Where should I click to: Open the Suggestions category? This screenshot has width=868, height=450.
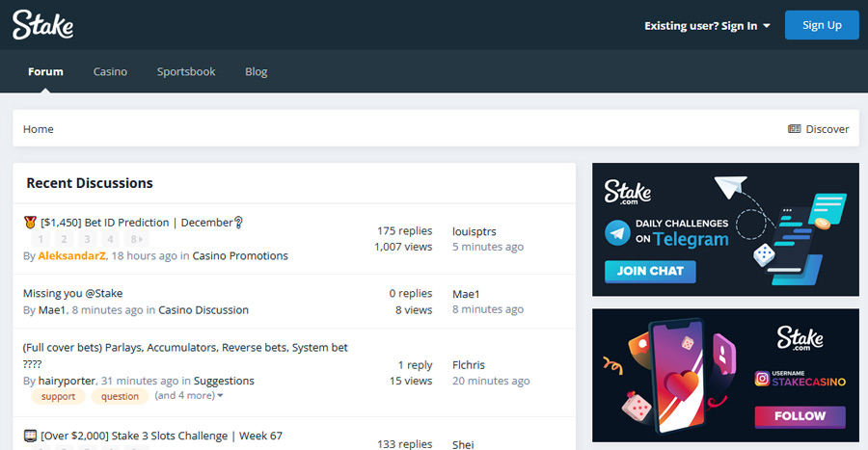click(x=224, y=381)
